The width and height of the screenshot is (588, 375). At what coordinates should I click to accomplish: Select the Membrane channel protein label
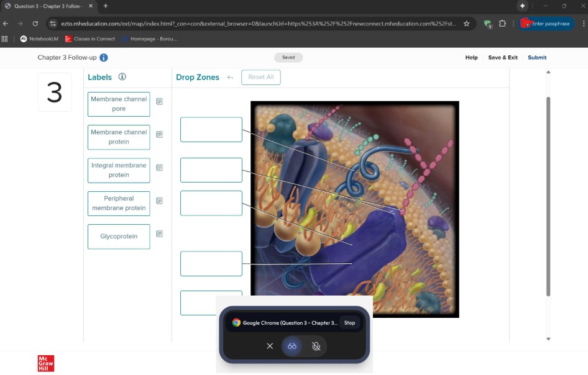(119, 137)
